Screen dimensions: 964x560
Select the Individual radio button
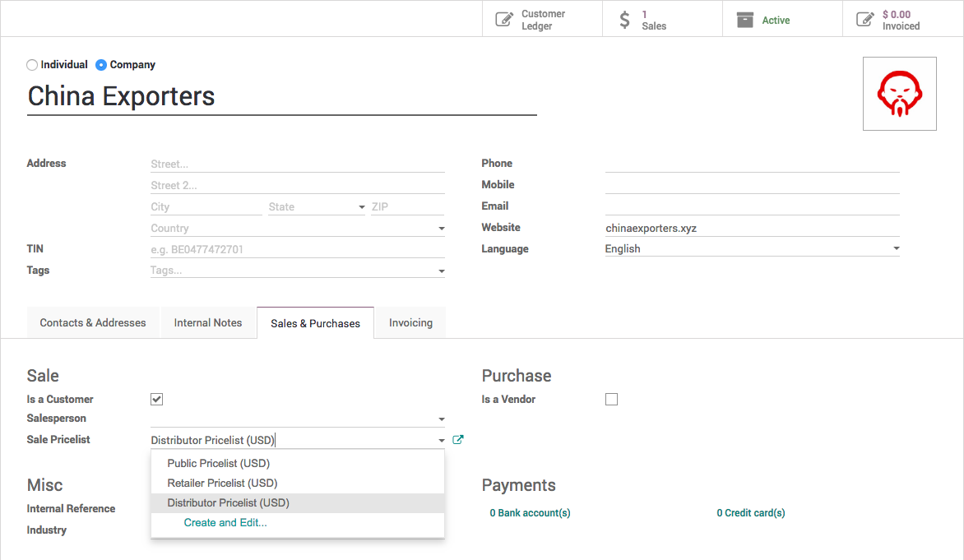32,65
